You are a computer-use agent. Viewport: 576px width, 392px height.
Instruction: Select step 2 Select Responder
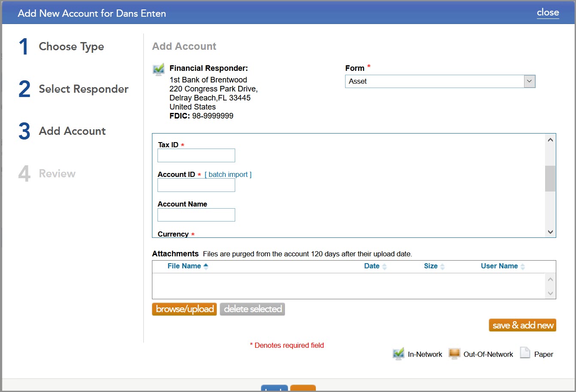click(83, 89)
